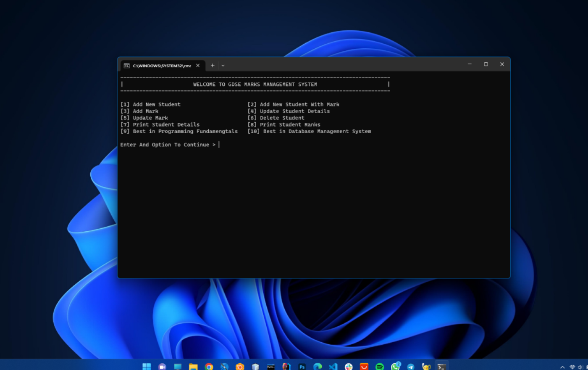Open Slack from the taskbar

[349, 367]
